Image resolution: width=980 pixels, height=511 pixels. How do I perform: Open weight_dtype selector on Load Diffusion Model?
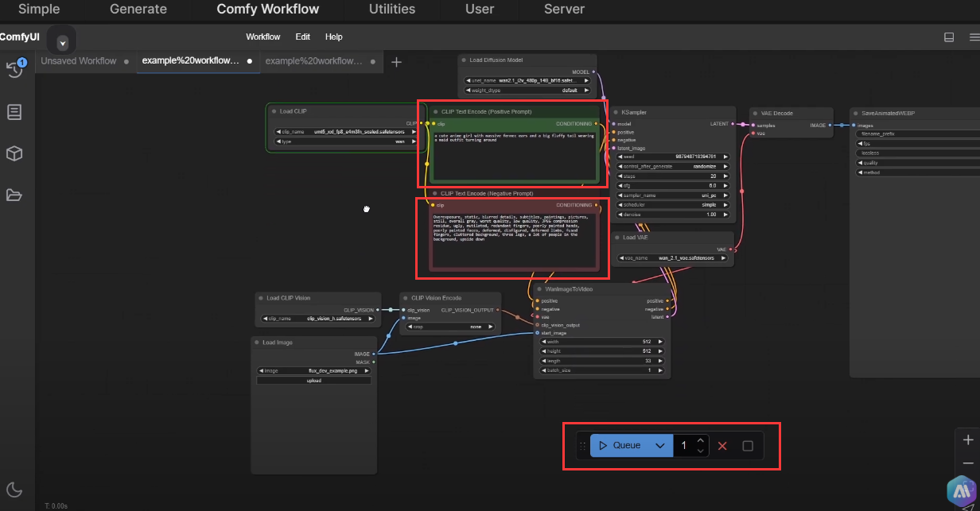coord(527,91)
